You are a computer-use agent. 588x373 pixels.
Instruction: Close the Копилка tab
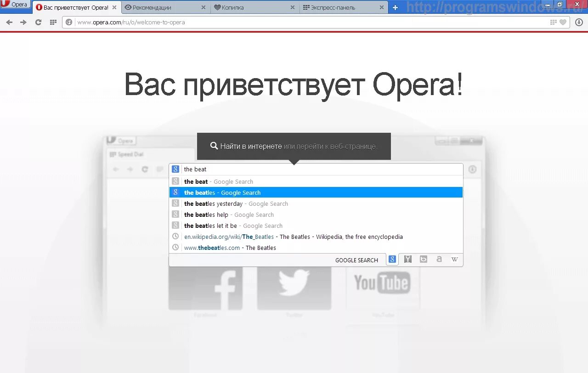click(x=293, y=7)
